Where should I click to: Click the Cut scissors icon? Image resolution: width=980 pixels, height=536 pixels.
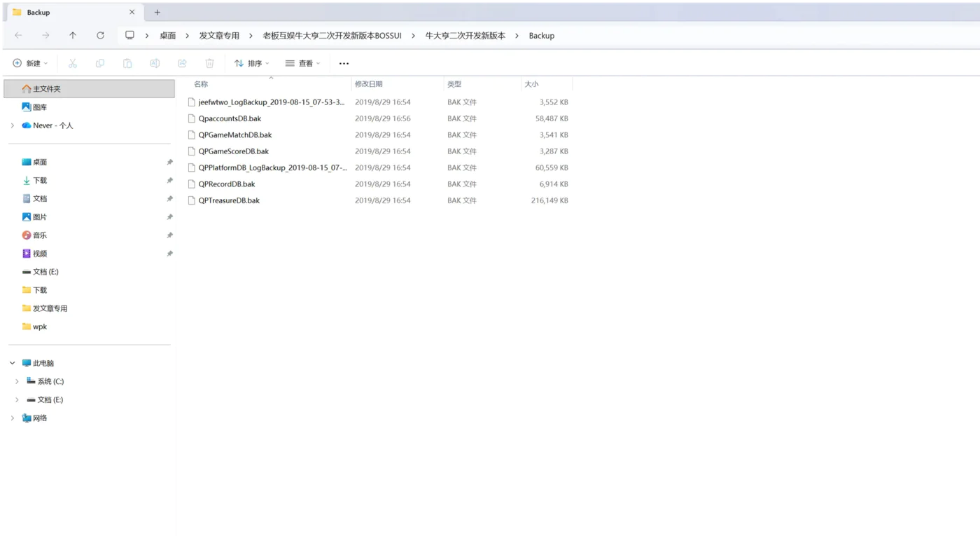(73, 63)
